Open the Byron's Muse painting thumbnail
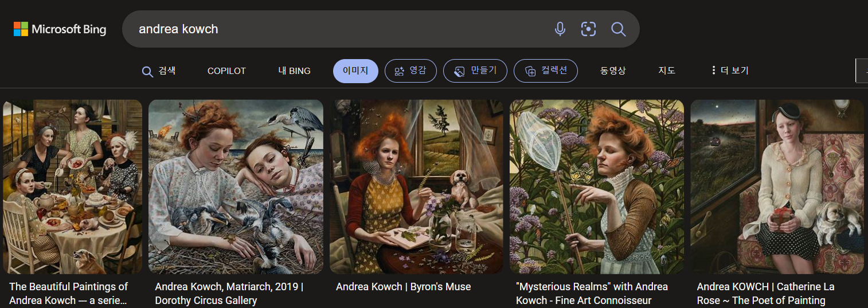 point(416,187)
